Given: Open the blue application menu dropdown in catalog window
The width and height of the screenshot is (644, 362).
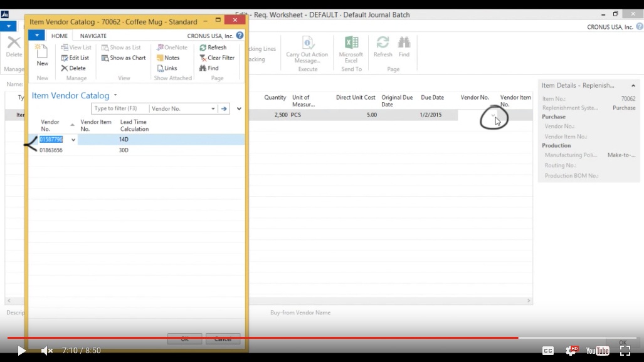Looking at the screenshot, I should click(36, 35).
